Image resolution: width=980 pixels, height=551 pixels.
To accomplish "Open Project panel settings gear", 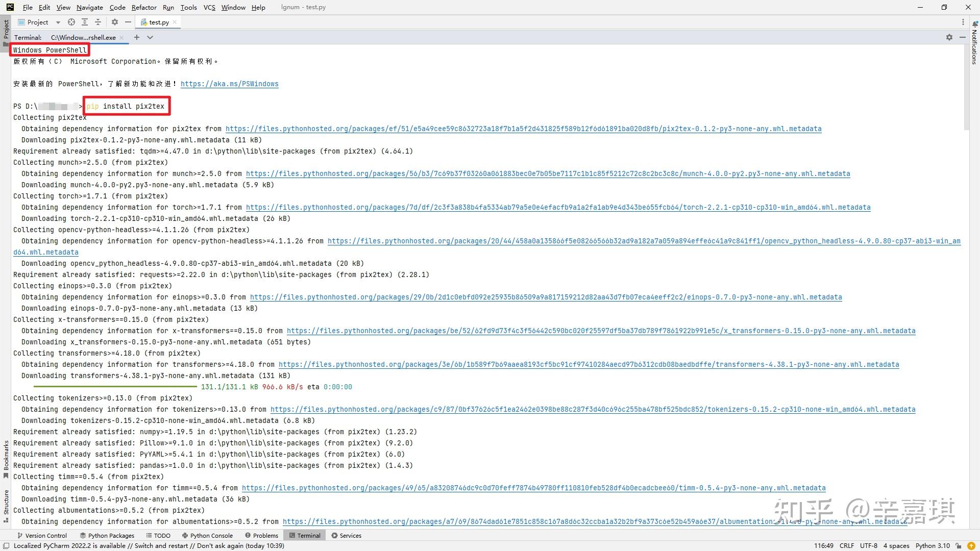I will (115, 22).
